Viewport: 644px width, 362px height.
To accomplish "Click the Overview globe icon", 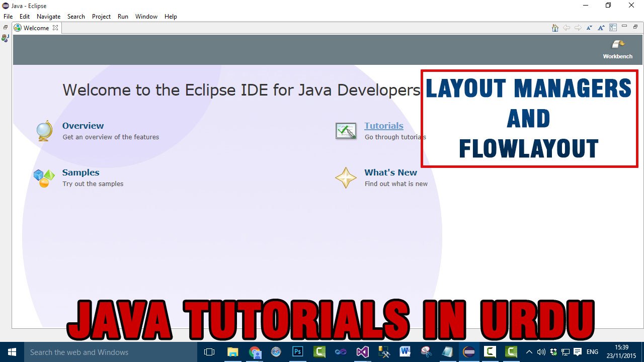I will tap(44, 131).
